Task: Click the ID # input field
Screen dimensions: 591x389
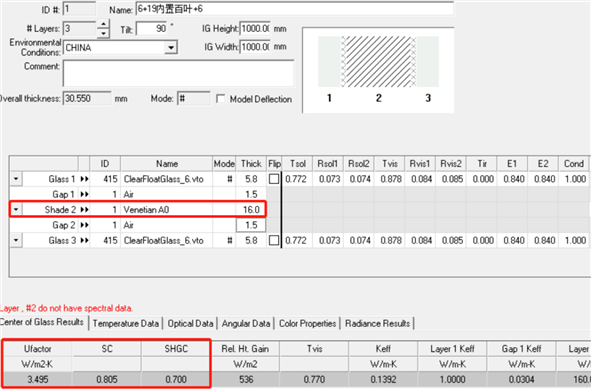Action: 79,9
